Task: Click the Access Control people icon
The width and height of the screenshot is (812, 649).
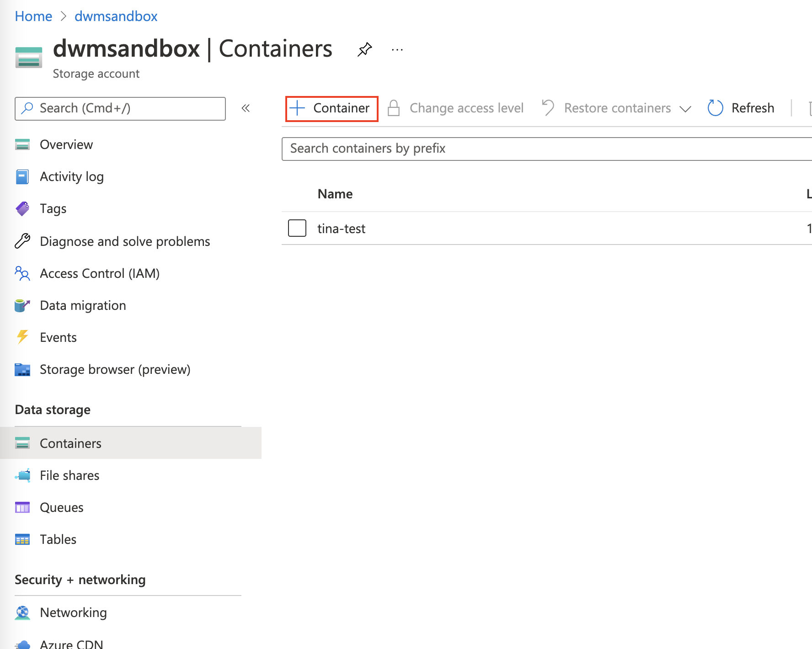Action: 22,273
